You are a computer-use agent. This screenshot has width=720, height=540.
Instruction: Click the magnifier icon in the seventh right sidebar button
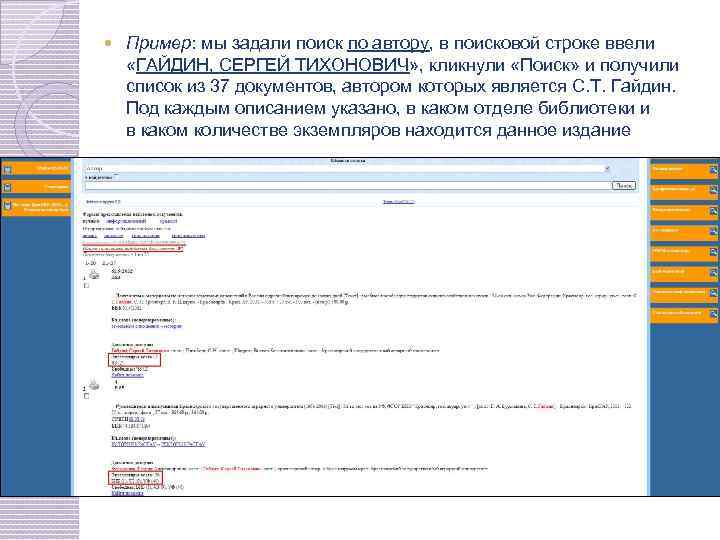pos(713,293)
